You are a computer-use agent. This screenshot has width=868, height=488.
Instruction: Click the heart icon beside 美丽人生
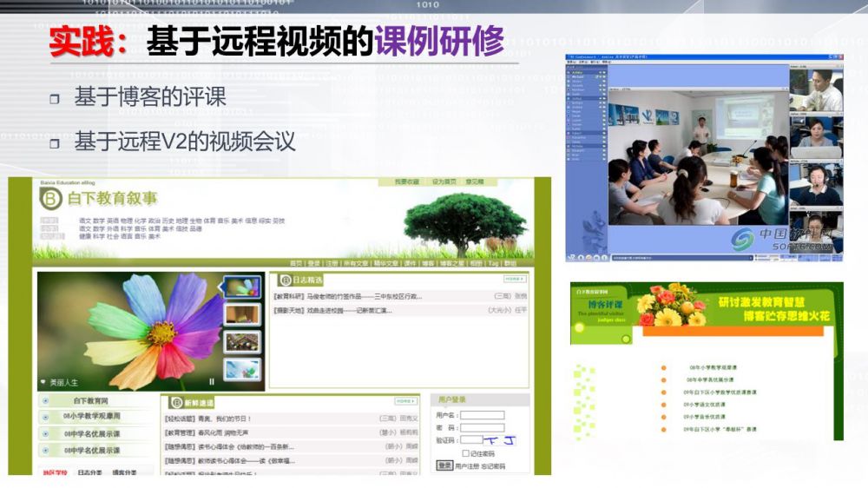point(43,382)
